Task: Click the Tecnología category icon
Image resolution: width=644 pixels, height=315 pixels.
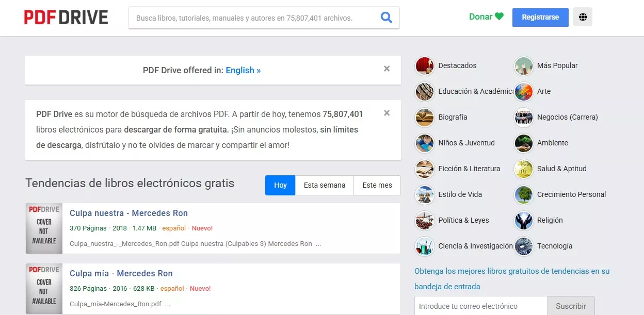Action: [x=524, y=246]
